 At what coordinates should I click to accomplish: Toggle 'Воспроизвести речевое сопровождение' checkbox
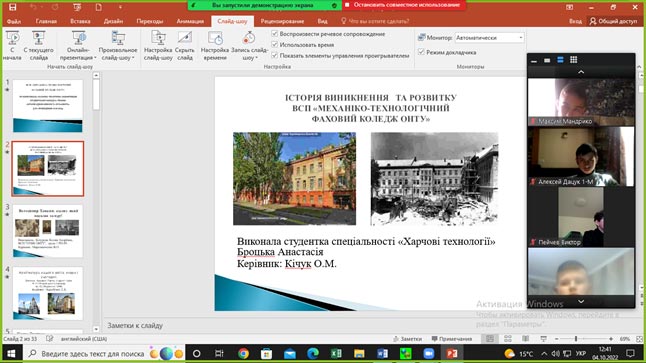(275, 34)
